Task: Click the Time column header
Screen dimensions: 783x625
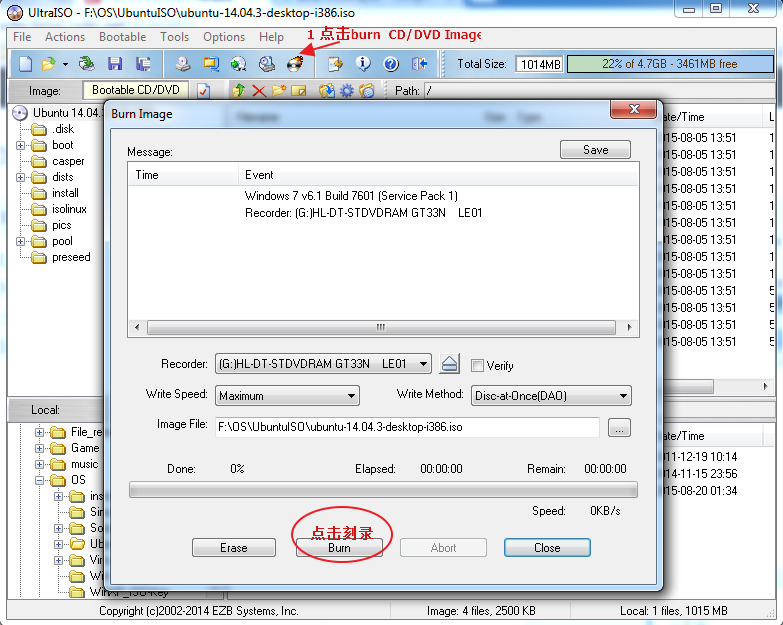Action: coord(183,175)
